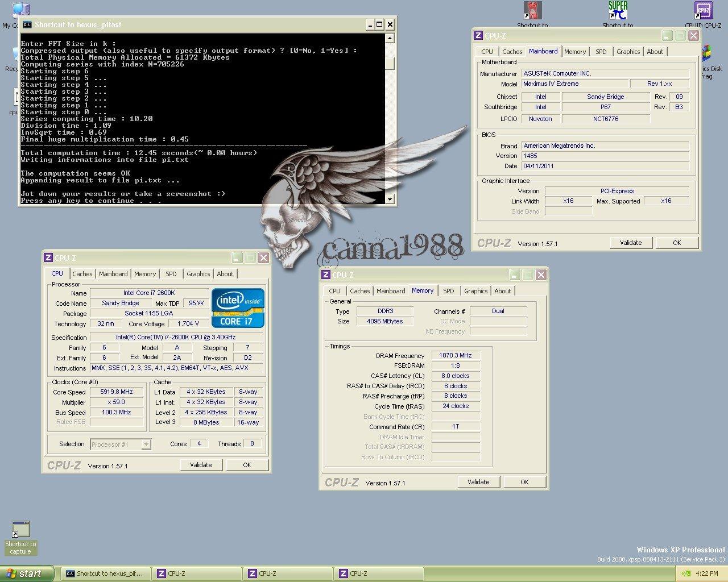Click the Threads value 8 field
The width and height of the screenshot is (728, 582).
[x=252, y=444]
